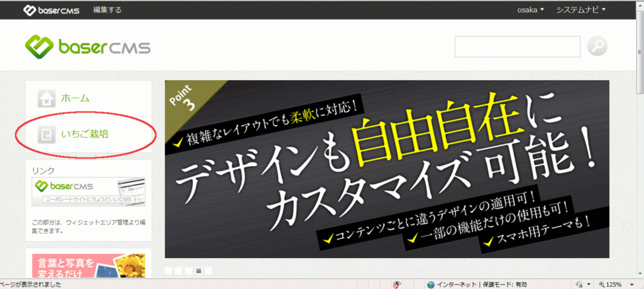The width and height of the screenshot is (644, 289).
Task: Click the house icon beside ホーム
Action: click(x=47, y=99)
